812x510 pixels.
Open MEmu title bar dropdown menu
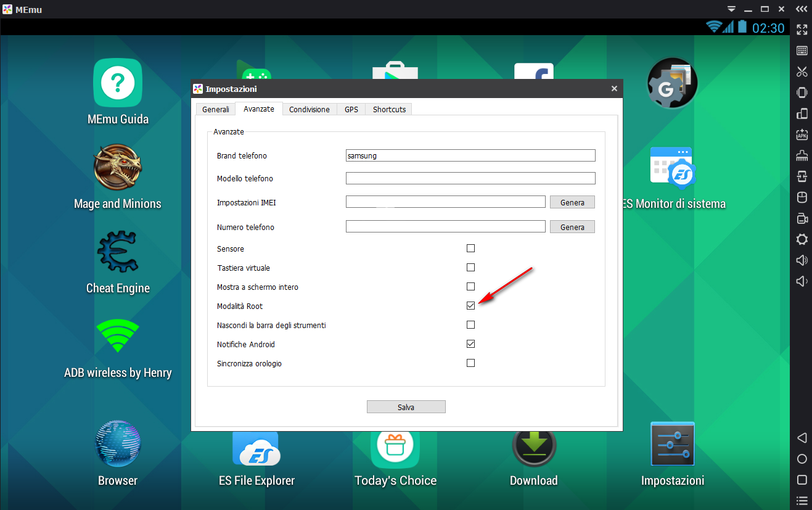coord(732,9)
